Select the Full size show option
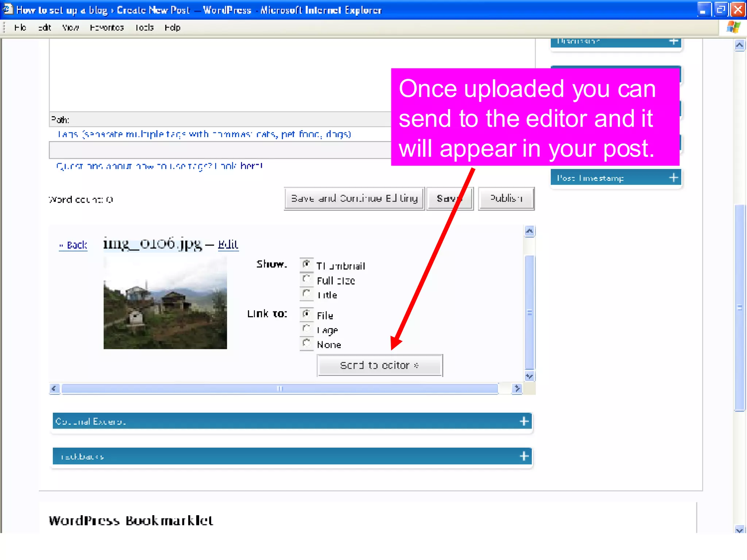The width and height of the screenshot is (747, 560). [x=306, y=279]
